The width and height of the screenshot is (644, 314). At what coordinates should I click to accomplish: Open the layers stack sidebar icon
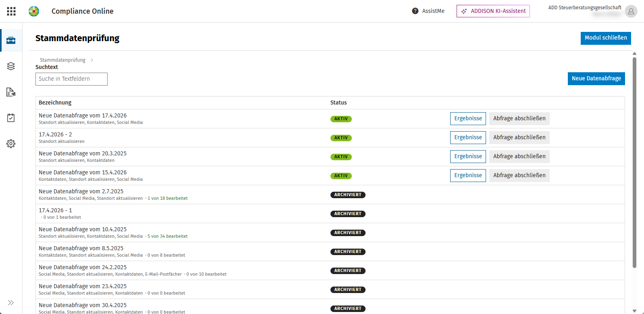click(x=11, y=66)
